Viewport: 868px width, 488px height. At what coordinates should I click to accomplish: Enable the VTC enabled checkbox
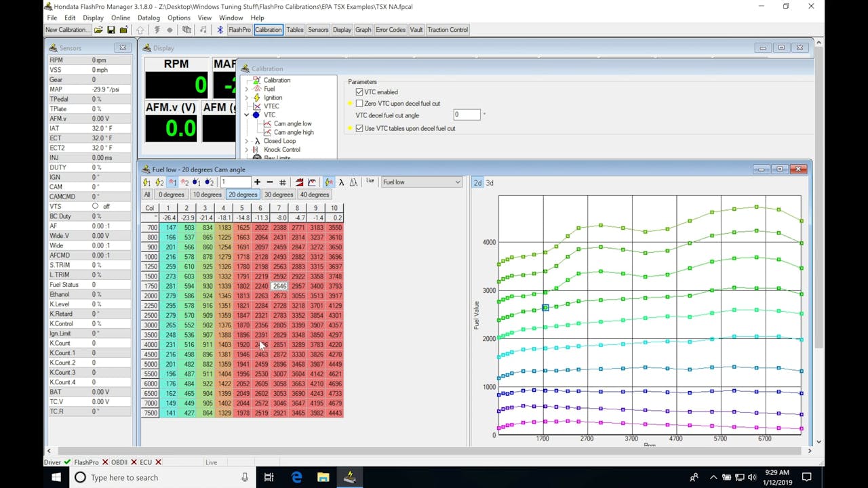click(x=359, y=91)
